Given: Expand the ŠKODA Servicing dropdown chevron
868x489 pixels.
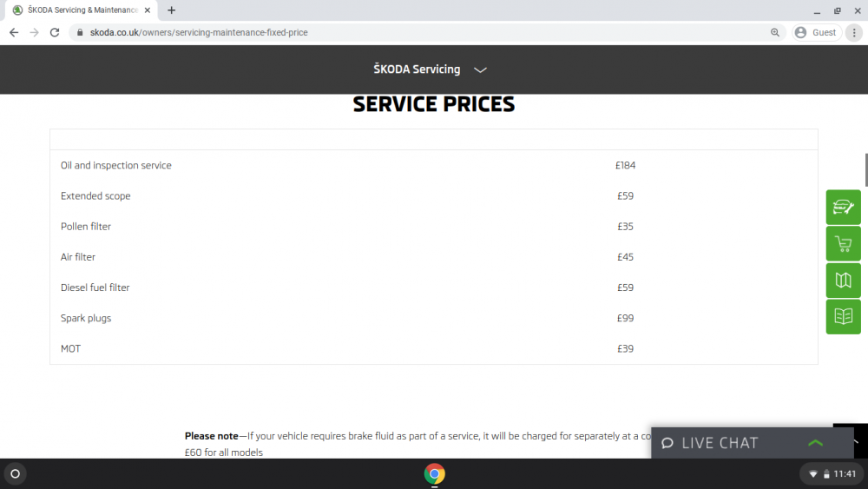Looking at the screenshot, I should [480, 69].
